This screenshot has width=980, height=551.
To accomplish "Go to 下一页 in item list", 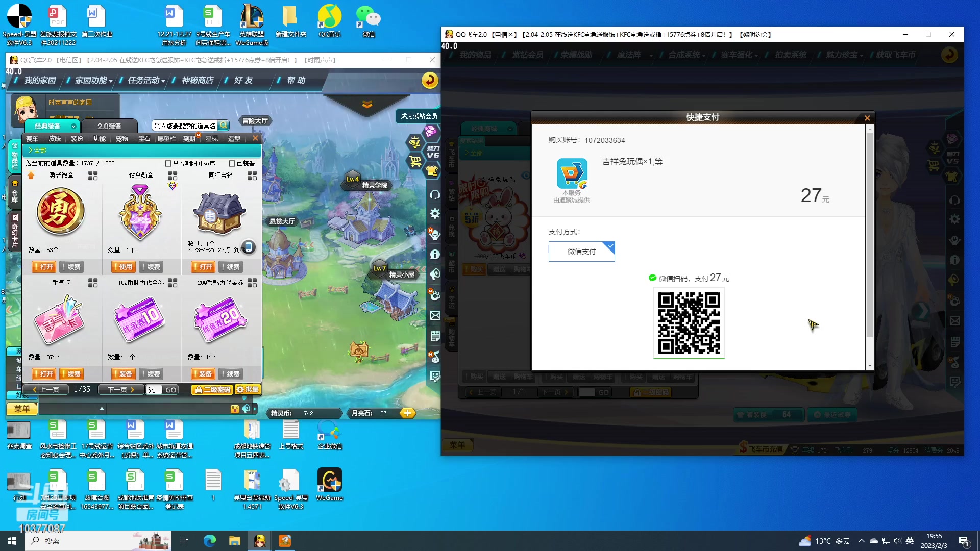I will click(x=120, y=390).
